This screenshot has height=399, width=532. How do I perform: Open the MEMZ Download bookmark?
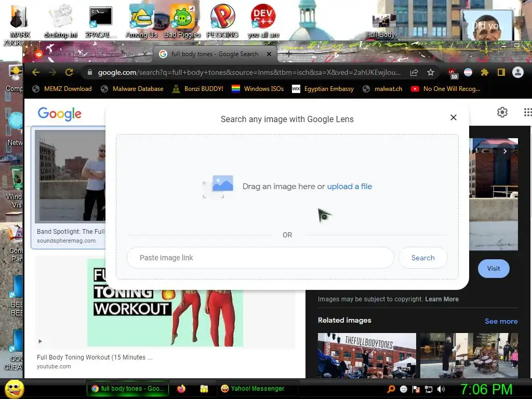(x=62, y=89)
